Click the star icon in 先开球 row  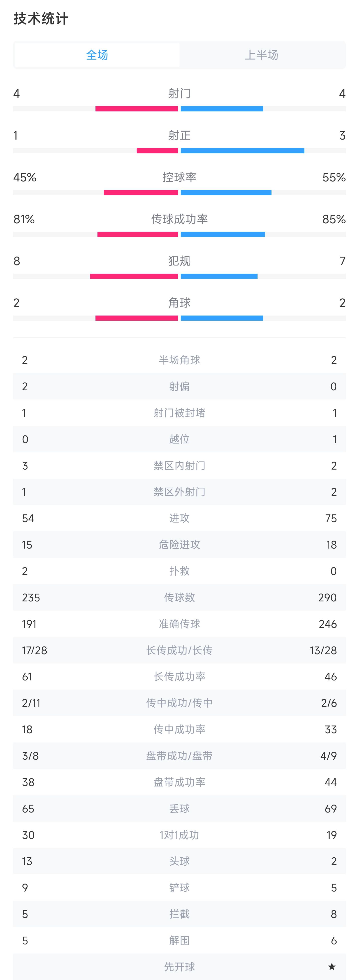pos(332,966)
